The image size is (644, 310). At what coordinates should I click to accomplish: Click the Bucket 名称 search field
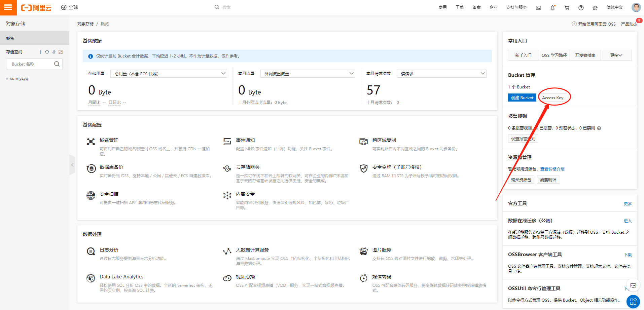point(30,64)
